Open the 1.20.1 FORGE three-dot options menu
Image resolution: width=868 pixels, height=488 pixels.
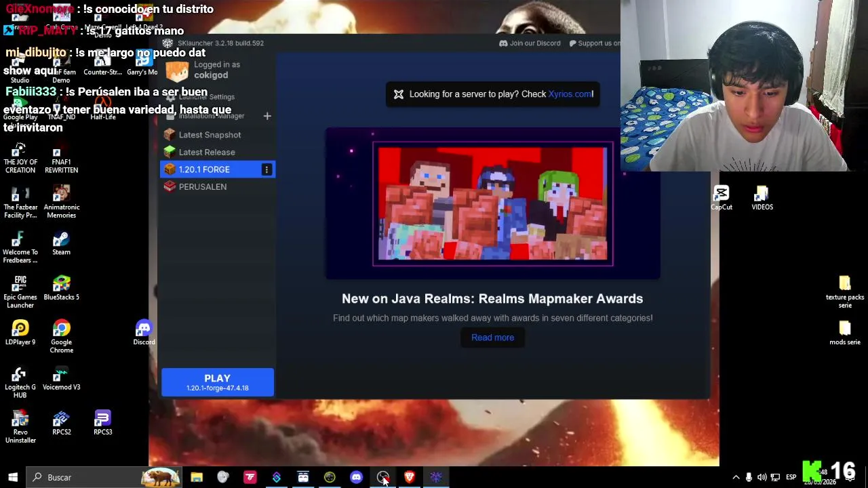[x=267, y=169]
